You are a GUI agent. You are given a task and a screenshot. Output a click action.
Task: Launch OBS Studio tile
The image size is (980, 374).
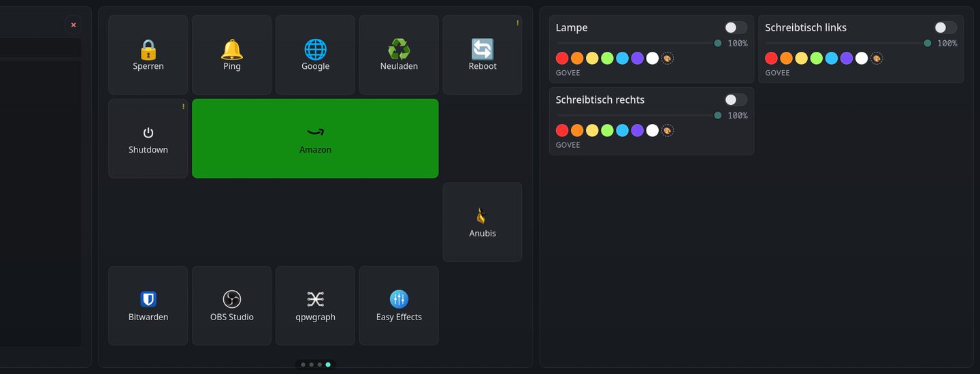click(231, 306)
